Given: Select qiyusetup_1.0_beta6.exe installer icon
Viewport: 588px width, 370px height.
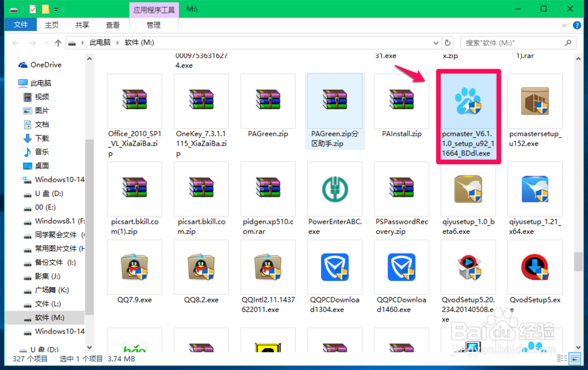Looking at the screenshot, I should pos(468,189).
